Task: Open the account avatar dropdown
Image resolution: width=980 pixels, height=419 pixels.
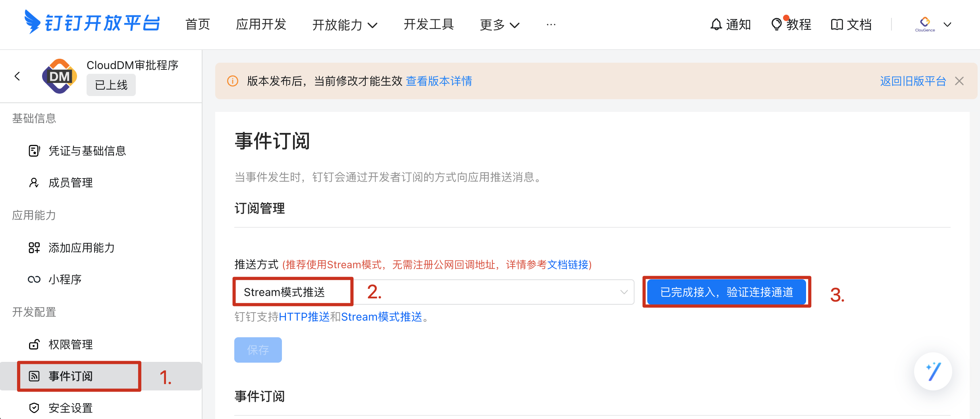Action: 932,25
